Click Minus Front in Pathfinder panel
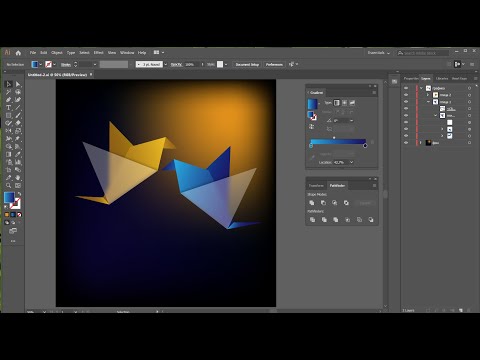The height and width of the screenshot is (360, 480). 323,203
